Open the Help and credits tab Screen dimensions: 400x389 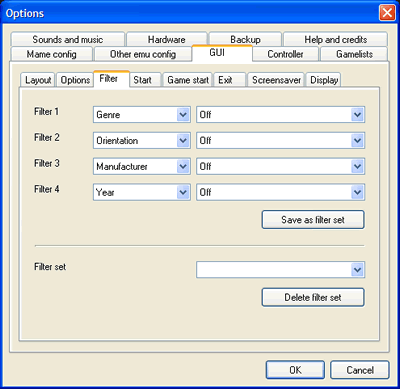tap(336, 39)
